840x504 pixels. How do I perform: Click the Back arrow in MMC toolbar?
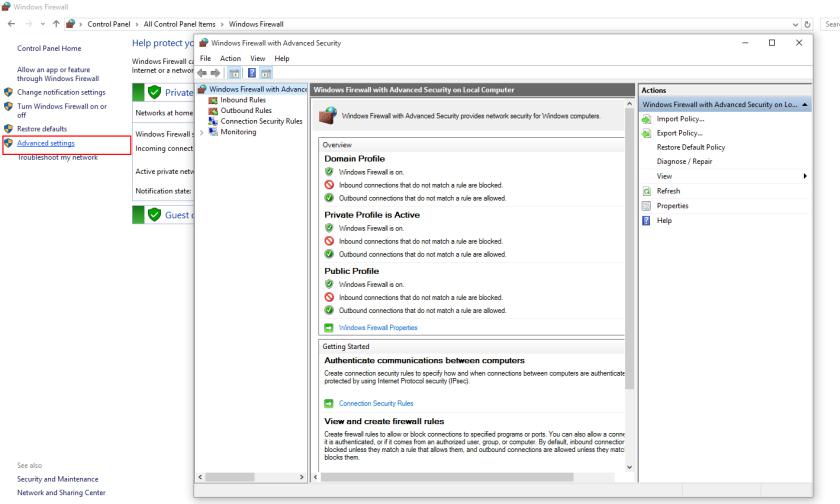coord(202,73)
